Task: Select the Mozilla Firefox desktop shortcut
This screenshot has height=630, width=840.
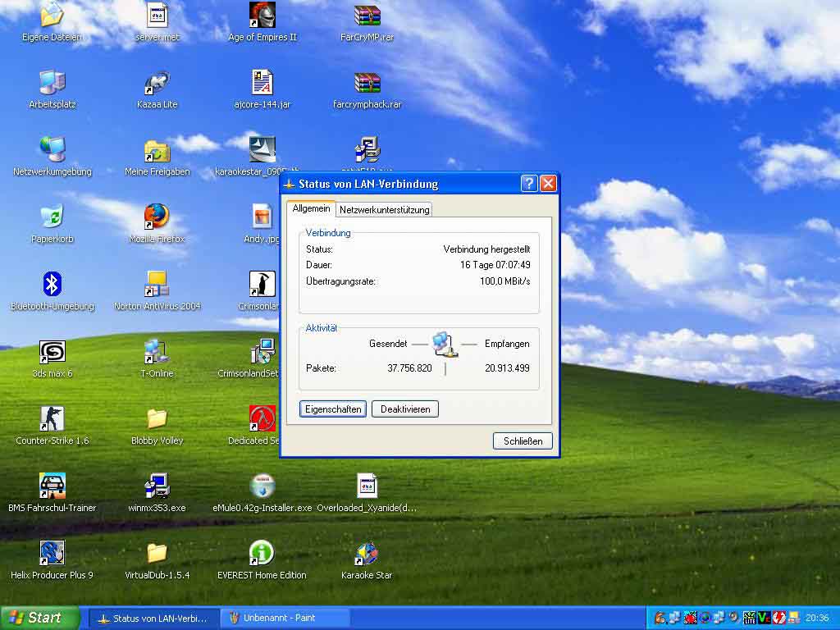Action: pyautogui.click(x=157, y=224)
